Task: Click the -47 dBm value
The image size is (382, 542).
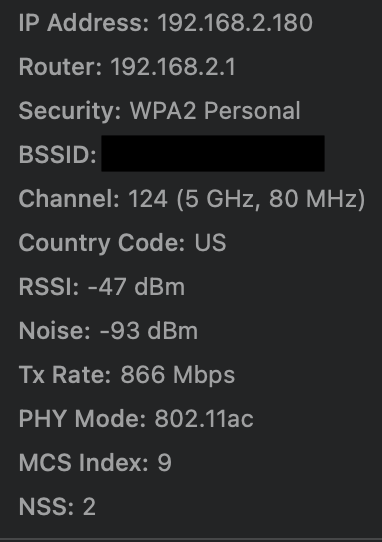Action: [x=136, y=287]
